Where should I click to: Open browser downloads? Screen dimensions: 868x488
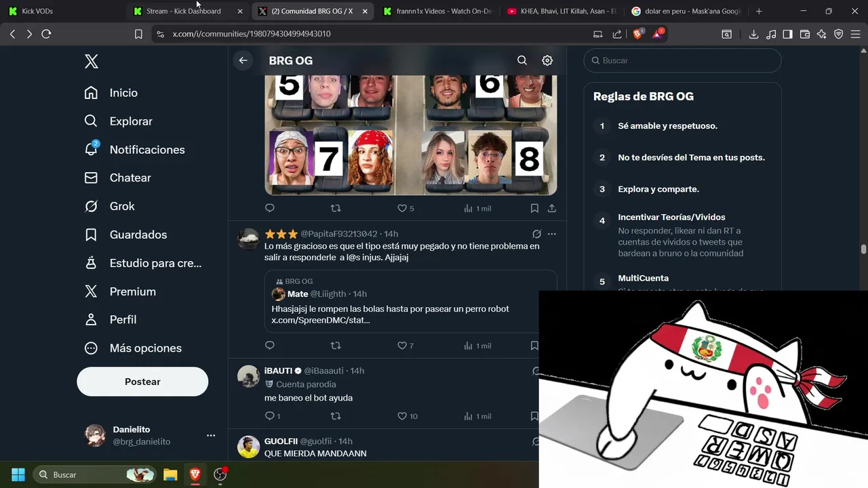753,34
